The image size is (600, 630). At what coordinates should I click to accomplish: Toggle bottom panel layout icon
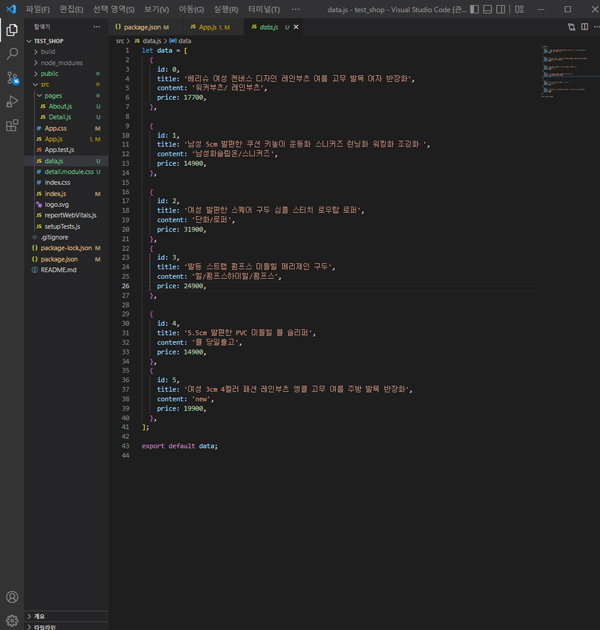pos(487,9)
